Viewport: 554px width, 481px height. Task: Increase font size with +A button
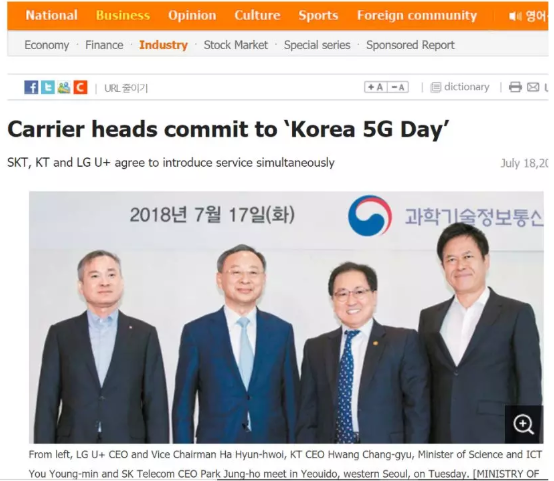376,87
